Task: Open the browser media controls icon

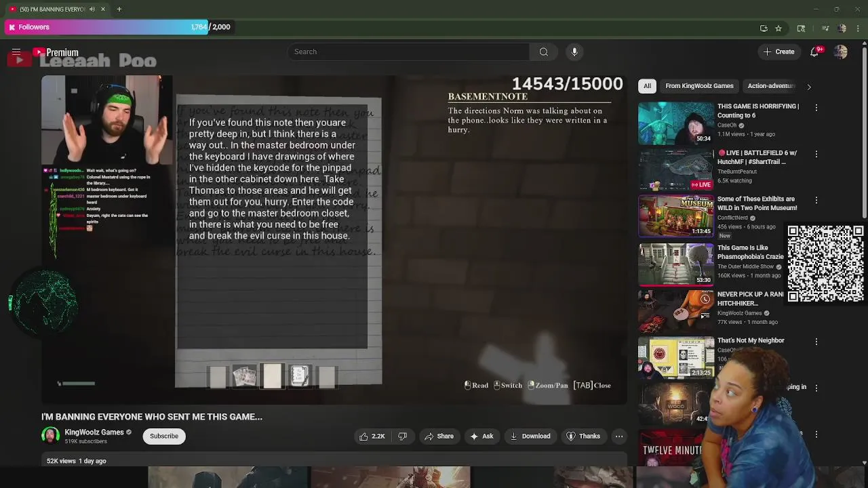Action: click(825, 28)
